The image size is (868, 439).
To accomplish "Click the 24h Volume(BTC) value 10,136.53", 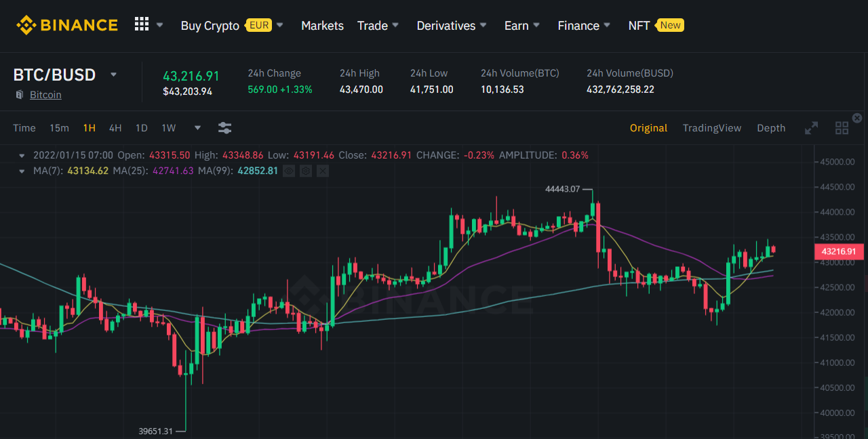I will click(x=502, y=89).
